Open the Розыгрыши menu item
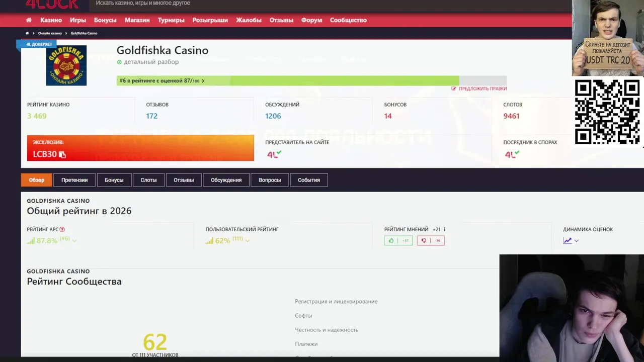Image resolution: width=644 pixels, height=362 pixels. [x=210, y=20]
